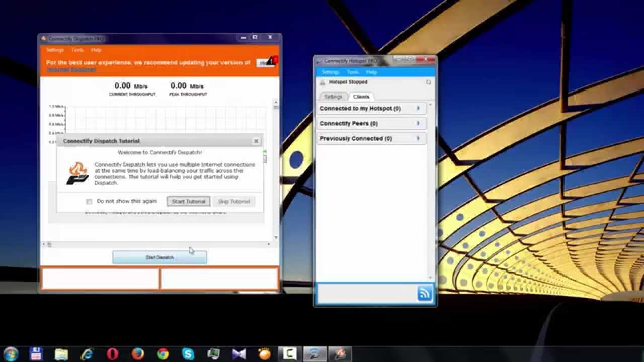
Task: Click the Connectify Dispatch title bar icon
Action: point(44,39)
